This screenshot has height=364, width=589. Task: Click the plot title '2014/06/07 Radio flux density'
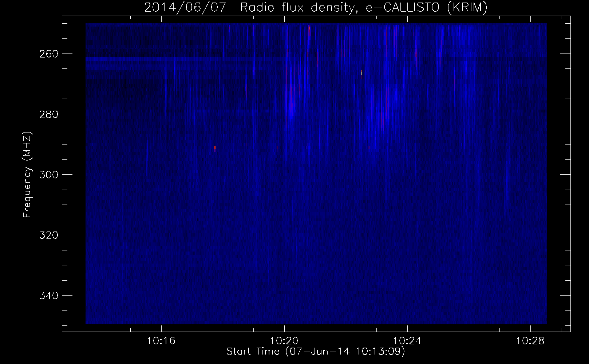point(316,7)
